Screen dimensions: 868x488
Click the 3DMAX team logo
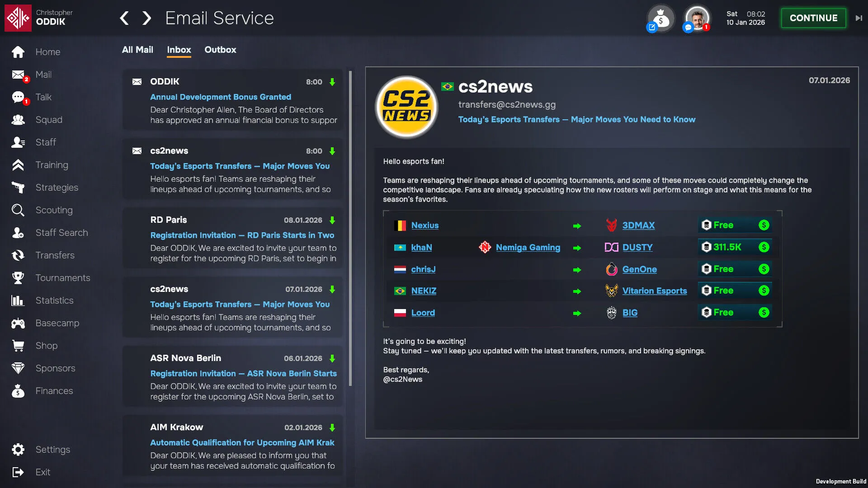[611, 225]
